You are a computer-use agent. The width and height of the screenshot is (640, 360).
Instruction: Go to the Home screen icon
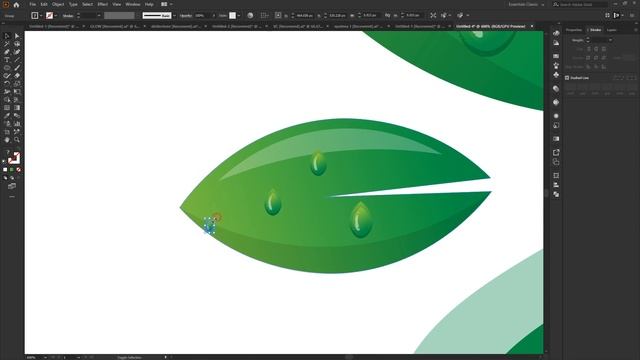tap(16, 4)
